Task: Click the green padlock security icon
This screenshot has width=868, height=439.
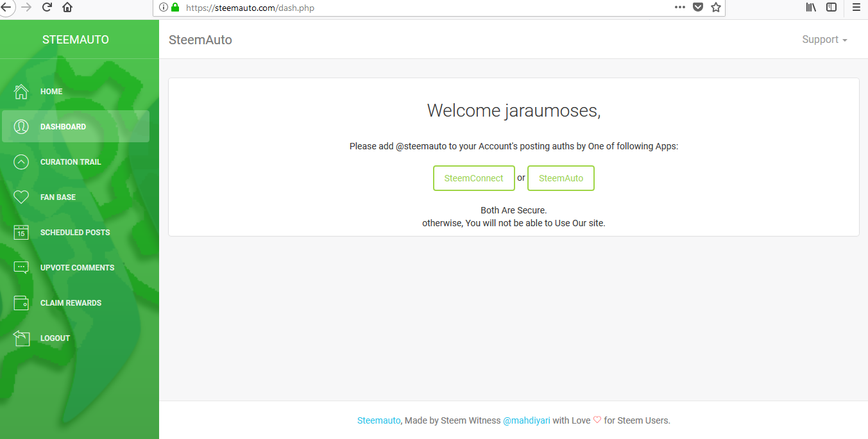Action: (x=174, y=8)
